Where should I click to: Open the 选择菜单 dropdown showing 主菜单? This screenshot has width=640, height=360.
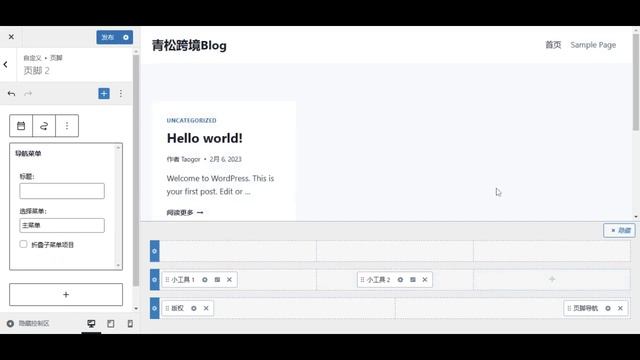62,225
